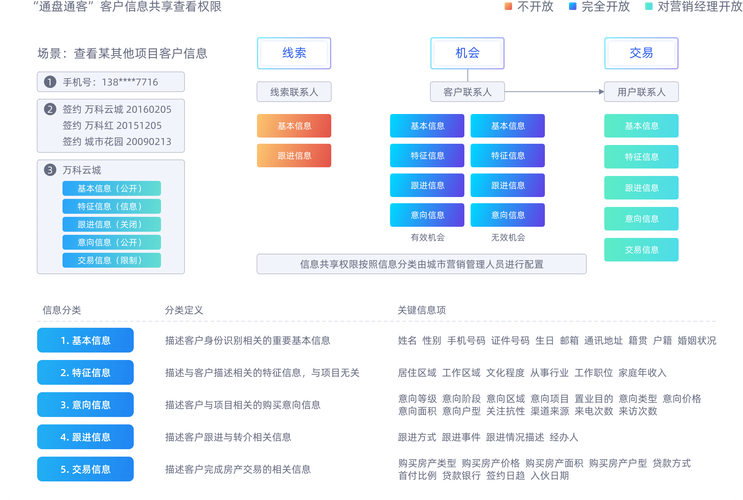743x500 pixels.
Task: Click the 2. 特征信息 category button
Action: pos(85,373)
